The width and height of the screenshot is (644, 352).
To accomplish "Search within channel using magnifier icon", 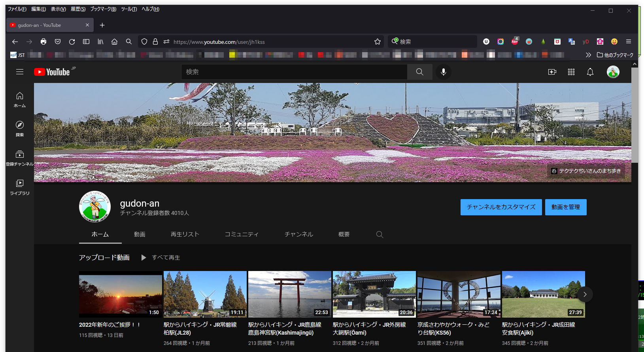I will click(x=380, y=235).
